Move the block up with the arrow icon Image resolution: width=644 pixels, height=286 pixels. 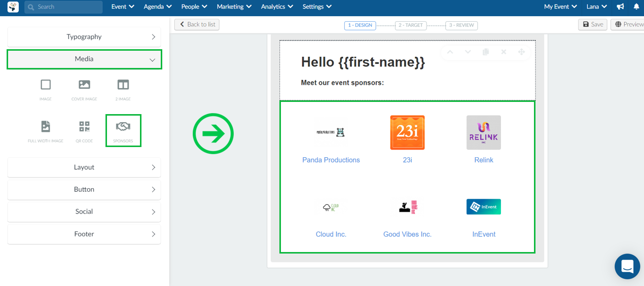coord(450,52)
